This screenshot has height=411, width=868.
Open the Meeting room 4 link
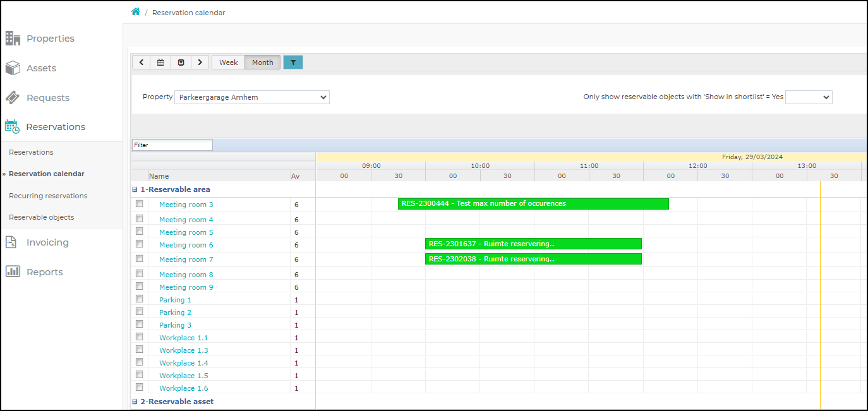186,220
